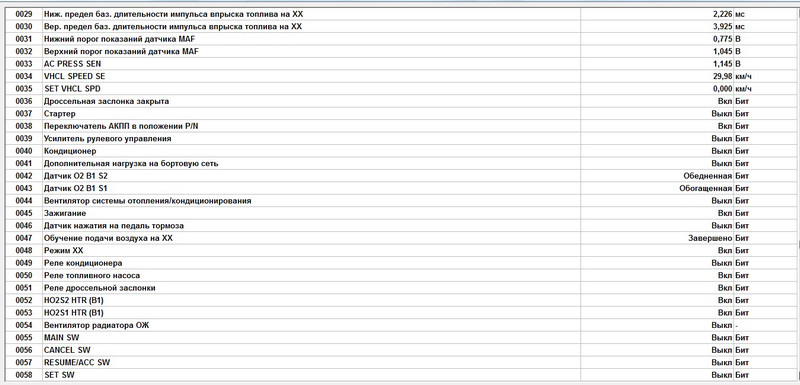This screenshot has width=800, height=385.
Task: Select the Верхний порог датчика MAF parameter
Action: pos(401,52)
